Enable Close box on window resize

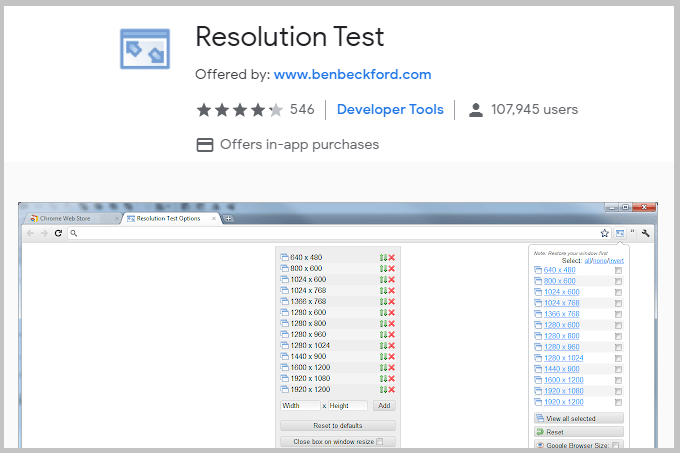point(379,441)
